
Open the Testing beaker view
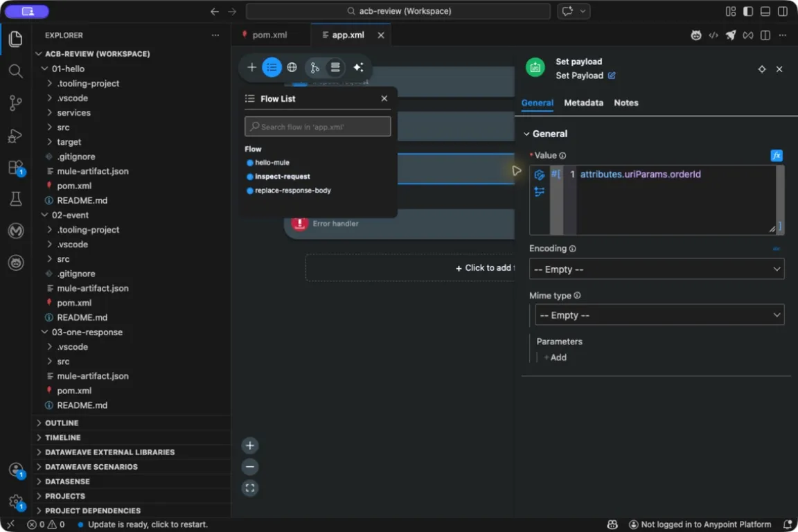(15, 199)
